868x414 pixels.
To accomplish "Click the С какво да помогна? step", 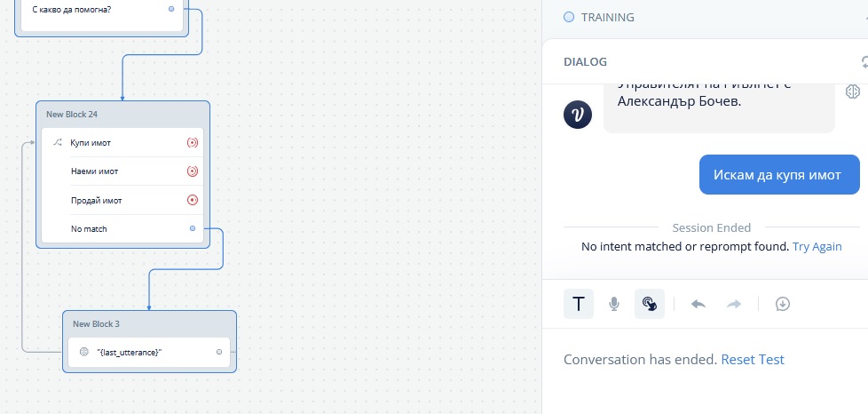I will coord(102,10).
